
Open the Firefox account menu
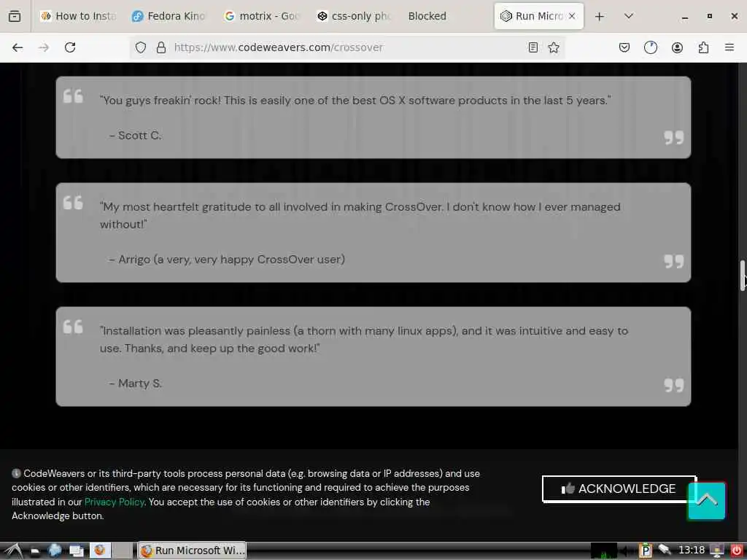coord(677,47)
